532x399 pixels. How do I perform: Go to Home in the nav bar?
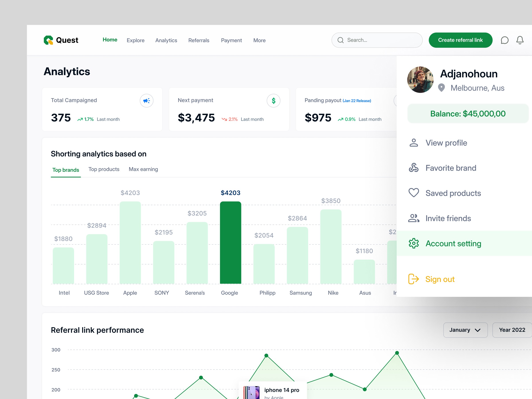pos(110,40)
